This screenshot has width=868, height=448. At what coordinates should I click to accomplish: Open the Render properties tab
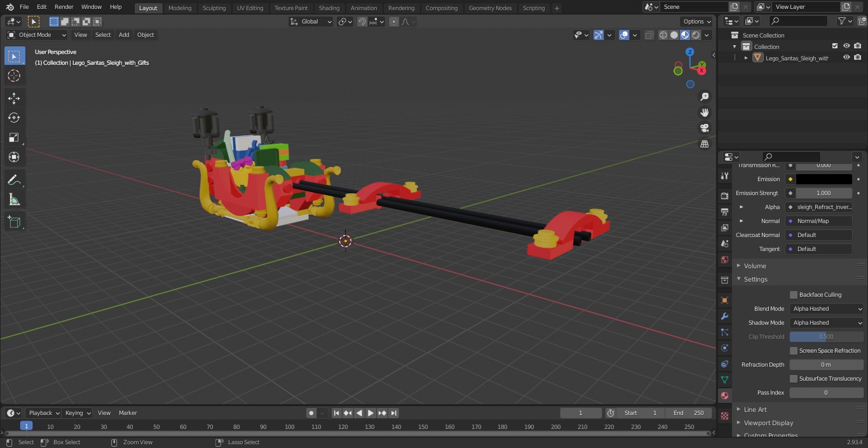click(x=724, y=196)
